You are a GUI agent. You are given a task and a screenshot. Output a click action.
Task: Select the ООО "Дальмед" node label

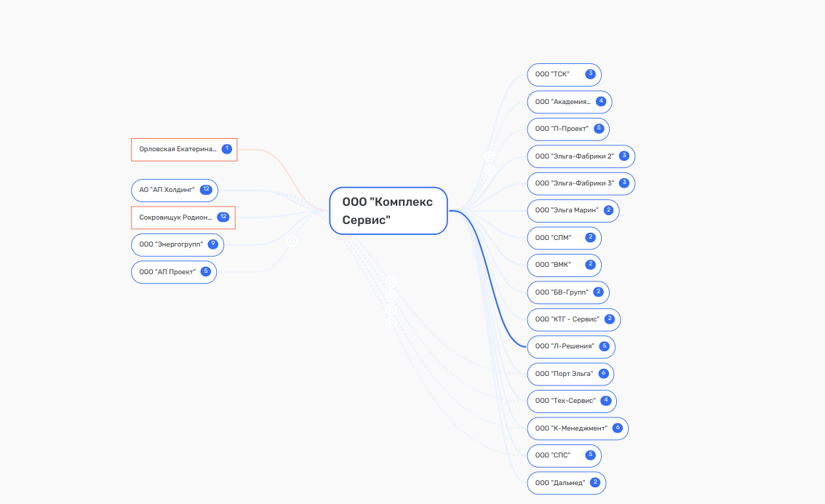tap(560, 483)
